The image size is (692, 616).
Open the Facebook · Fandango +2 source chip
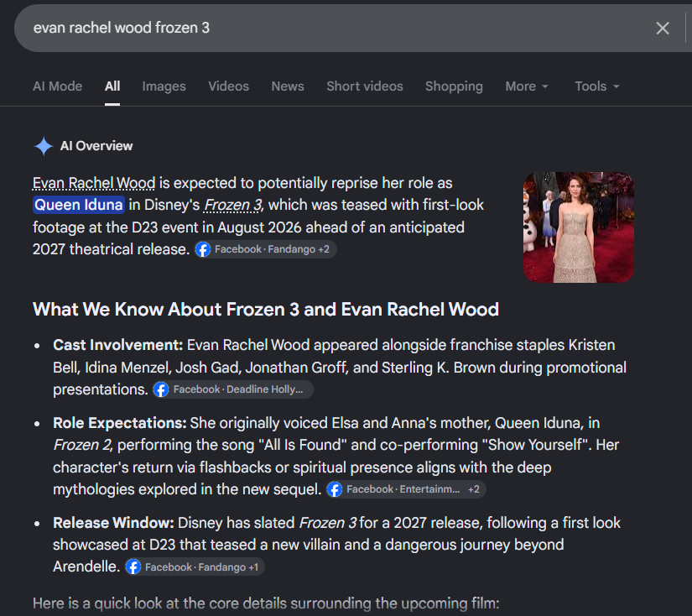click(266, 249)
